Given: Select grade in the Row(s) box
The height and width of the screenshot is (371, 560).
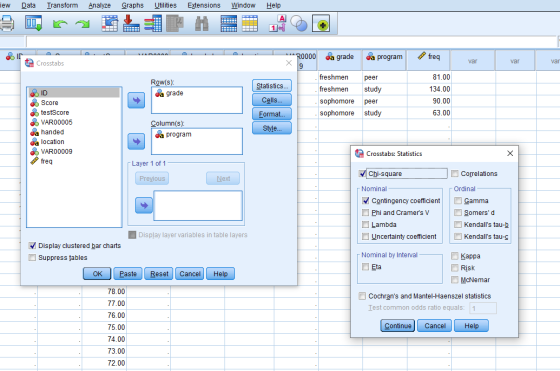Looking at the screenshot, I should 169,93.
